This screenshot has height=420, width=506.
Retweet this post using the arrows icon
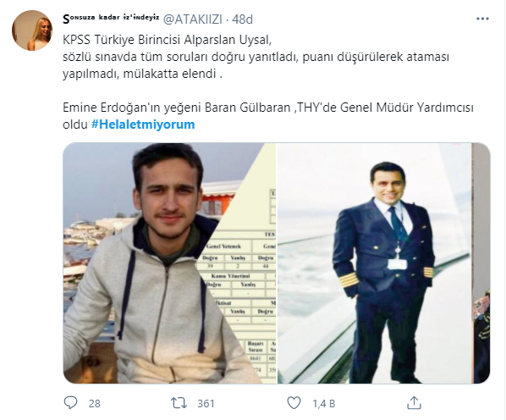pos(179,403)
